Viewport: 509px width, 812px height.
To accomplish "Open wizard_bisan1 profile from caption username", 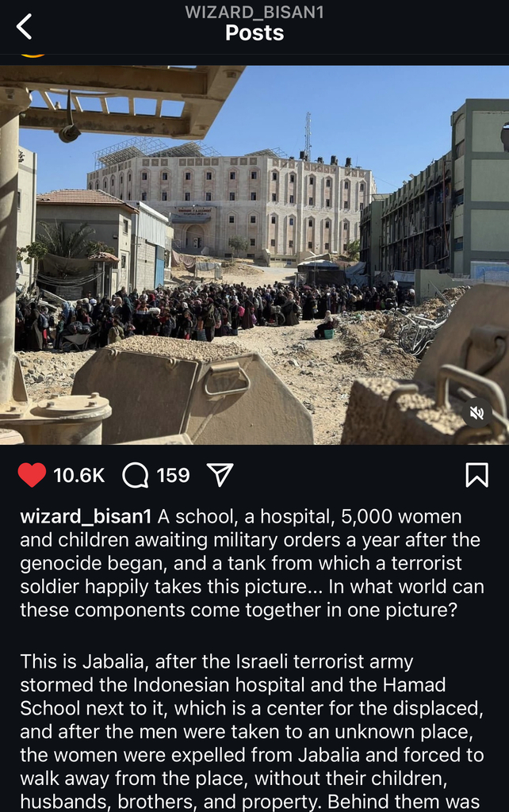I will tap(86, 516).
